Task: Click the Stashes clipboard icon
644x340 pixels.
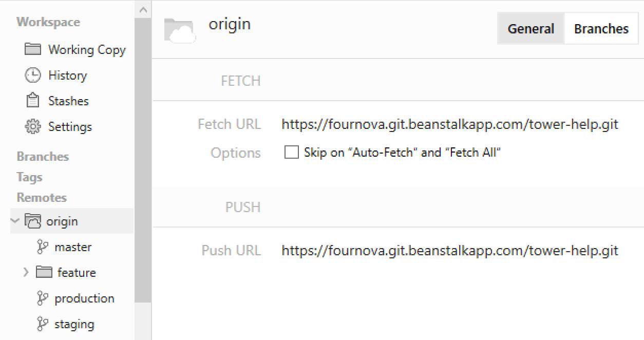Action: pyautogui.click(x=33, y=101)
